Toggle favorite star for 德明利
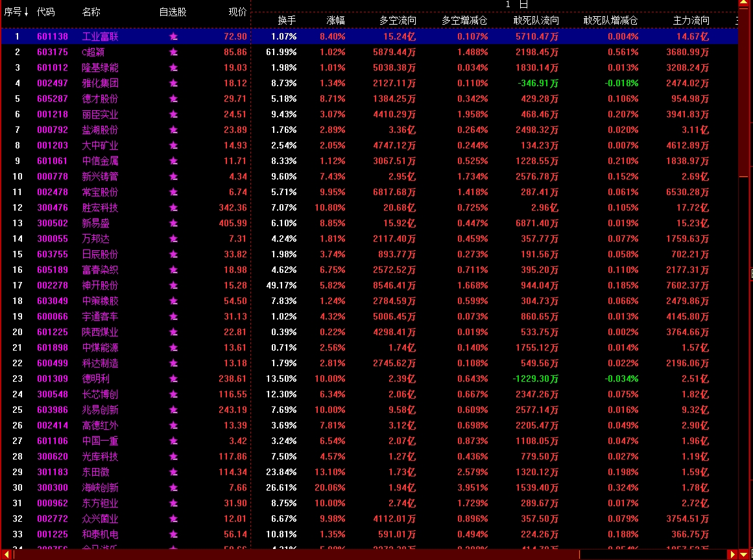 173,379
